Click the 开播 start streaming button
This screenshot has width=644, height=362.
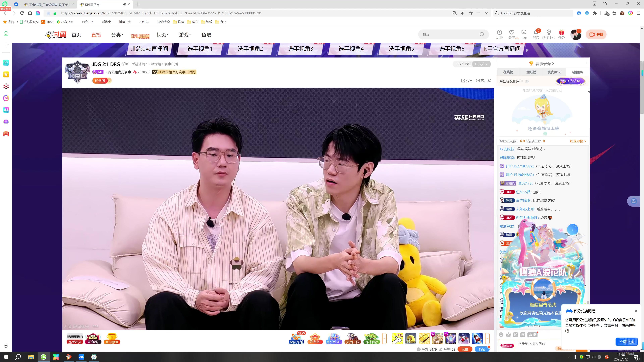596,35
